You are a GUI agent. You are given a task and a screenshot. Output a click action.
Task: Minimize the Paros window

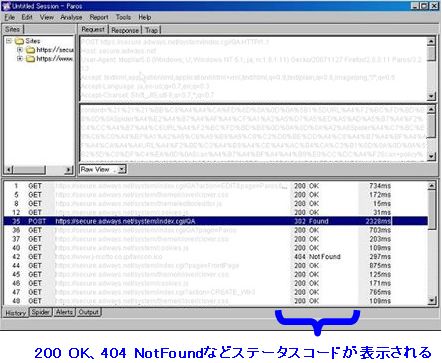(414, 6)
